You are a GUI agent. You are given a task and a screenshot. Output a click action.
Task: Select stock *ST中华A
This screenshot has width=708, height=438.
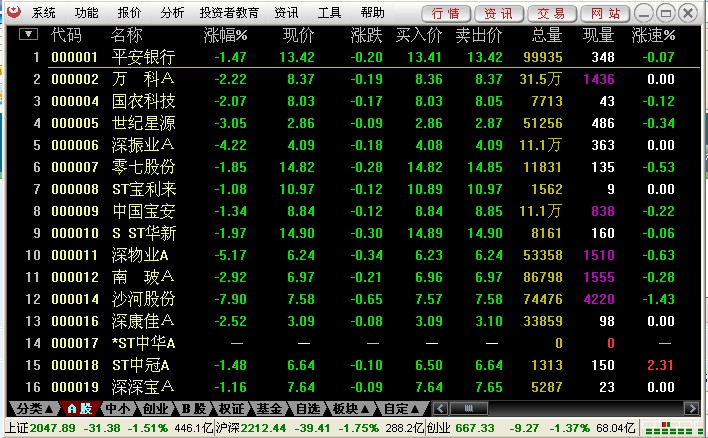pos(144,344)
